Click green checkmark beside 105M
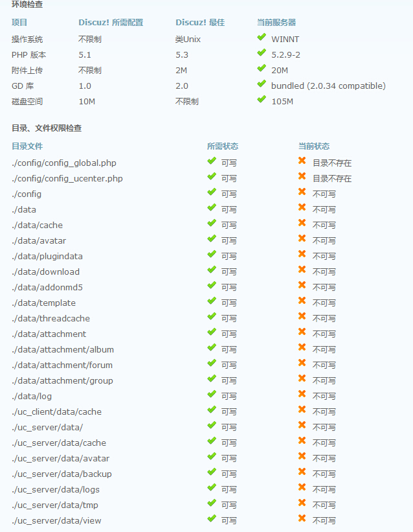Screen dimensions: 413x532 pyautogui.click(x=262, y=99)
